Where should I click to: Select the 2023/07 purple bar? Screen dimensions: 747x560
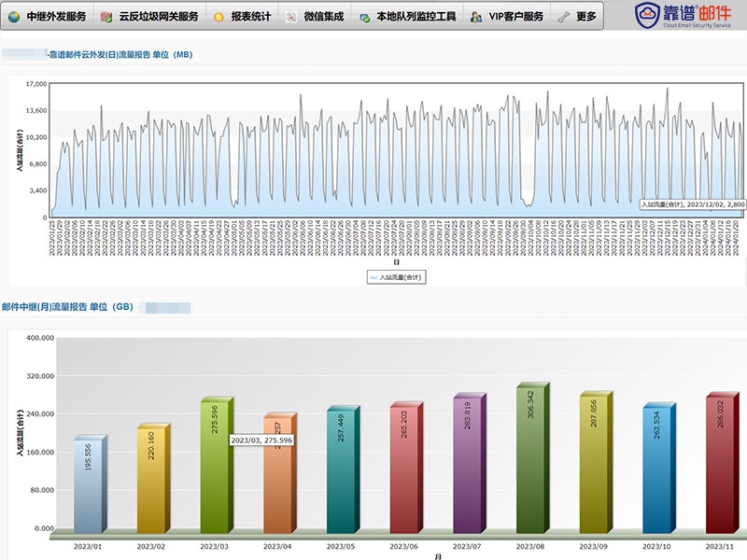[468, 463]
